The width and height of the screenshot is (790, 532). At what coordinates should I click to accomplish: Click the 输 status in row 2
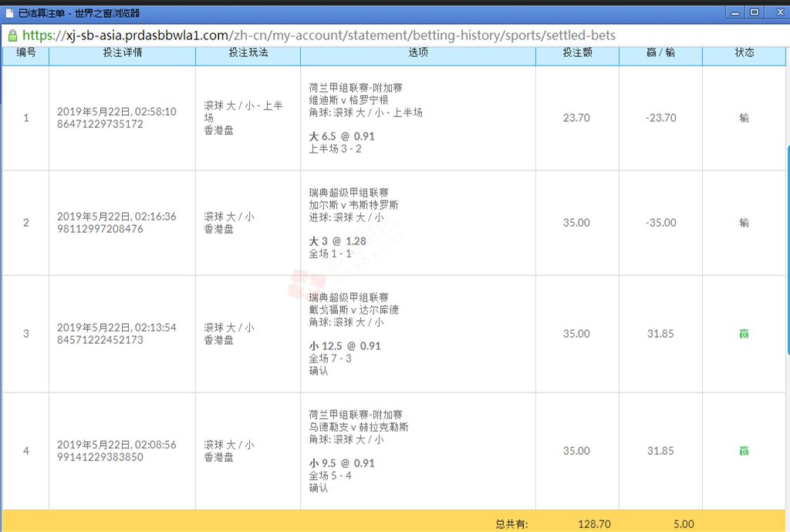[x=744, y=223]
